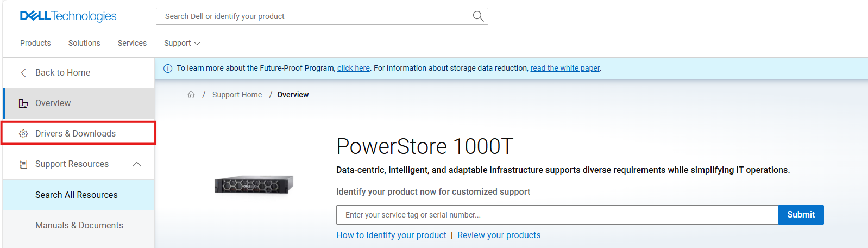The width and height of the screenshot is (868, 248).
Task: Select Search All Resources
Action: tap(79, 195)
